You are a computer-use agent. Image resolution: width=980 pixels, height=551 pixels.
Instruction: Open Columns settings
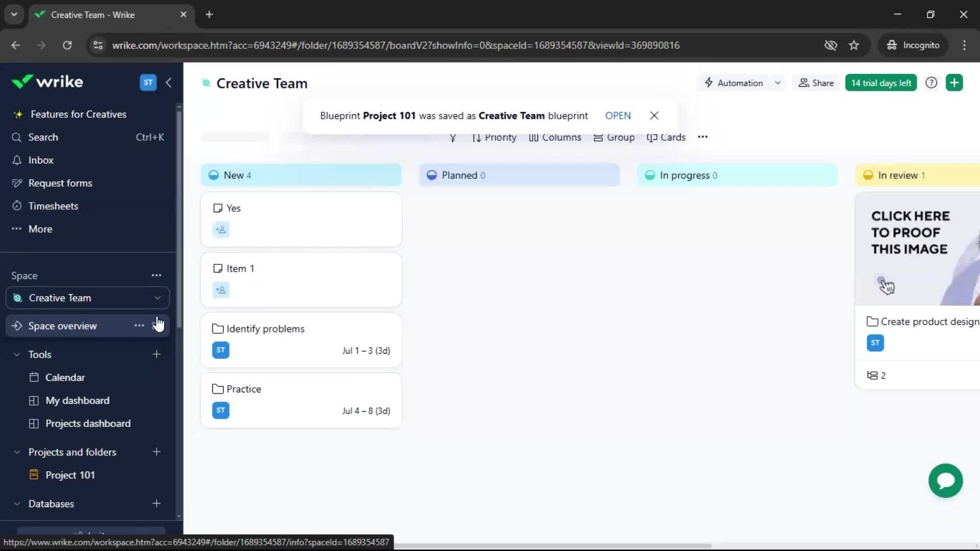pyautogui.click(x=555, y=137)
